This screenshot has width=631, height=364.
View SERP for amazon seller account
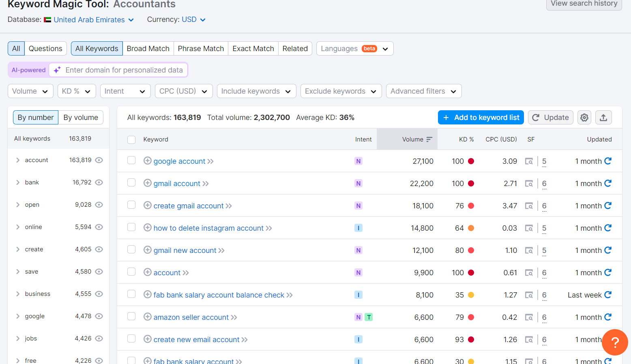point(529,317)
